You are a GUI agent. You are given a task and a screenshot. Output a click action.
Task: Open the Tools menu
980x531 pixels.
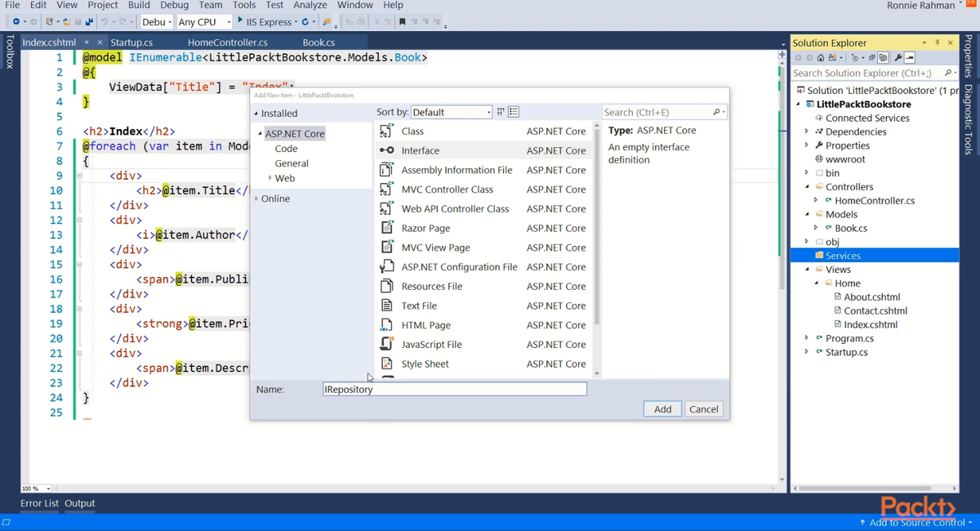[244, 5]
